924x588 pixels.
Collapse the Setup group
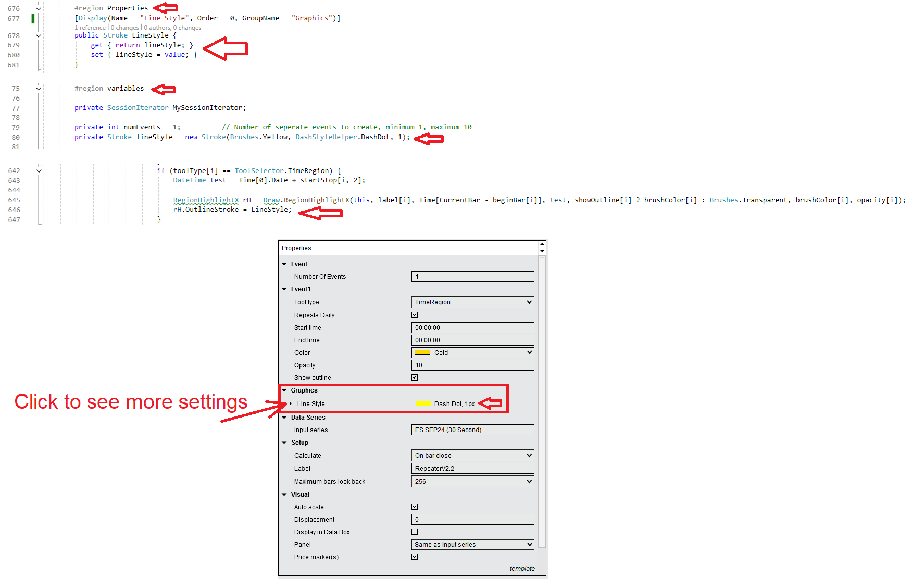click(284, 443)
